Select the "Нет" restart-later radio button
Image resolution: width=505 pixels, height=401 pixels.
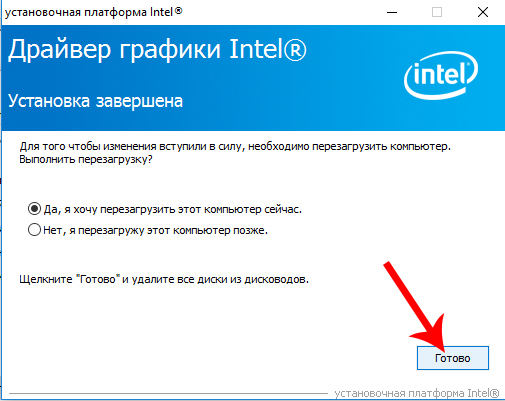pos(34,230)
